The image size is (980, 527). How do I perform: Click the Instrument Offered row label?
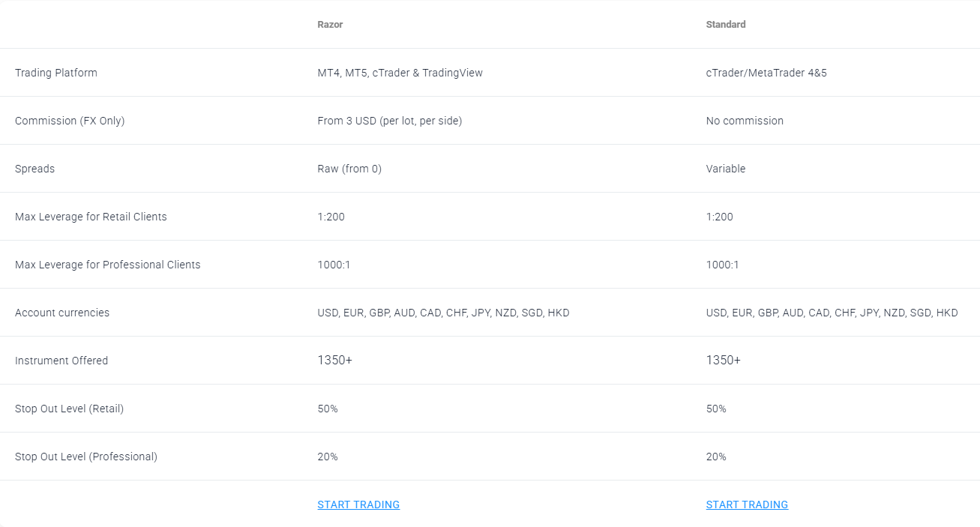[x=61, y=361]
